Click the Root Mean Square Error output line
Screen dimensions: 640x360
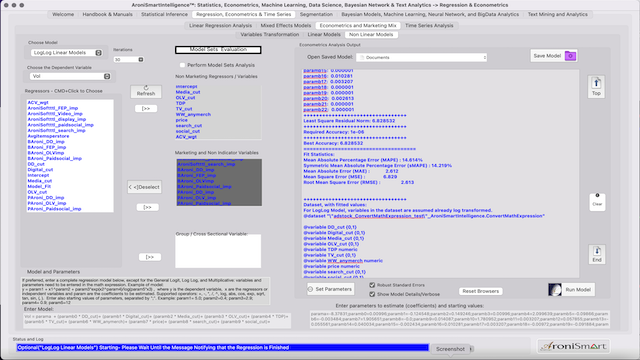click(358, 182)
